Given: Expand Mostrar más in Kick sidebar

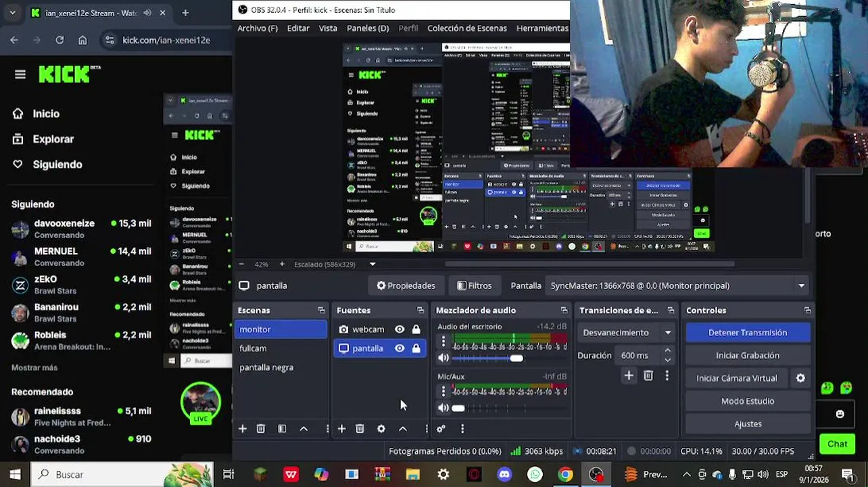Looking at the screenshot, I should point(34,367).
